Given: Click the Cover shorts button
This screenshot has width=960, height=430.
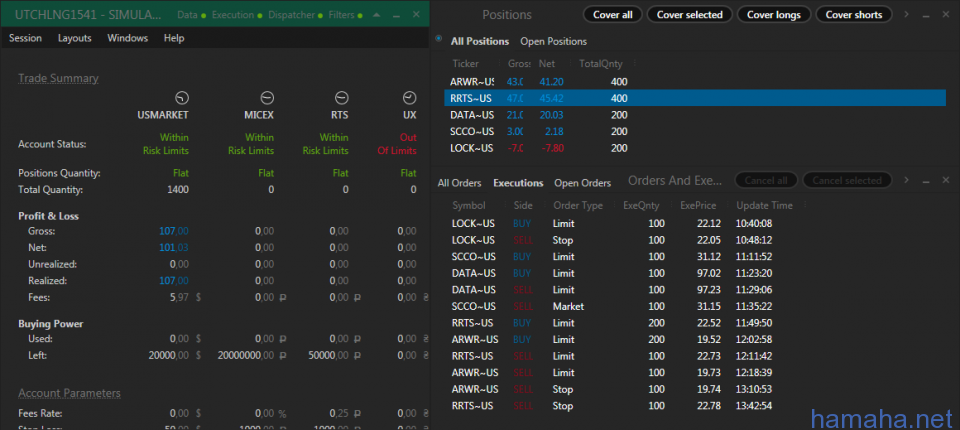Looking at the screenshot, I should tap(854, 15).
